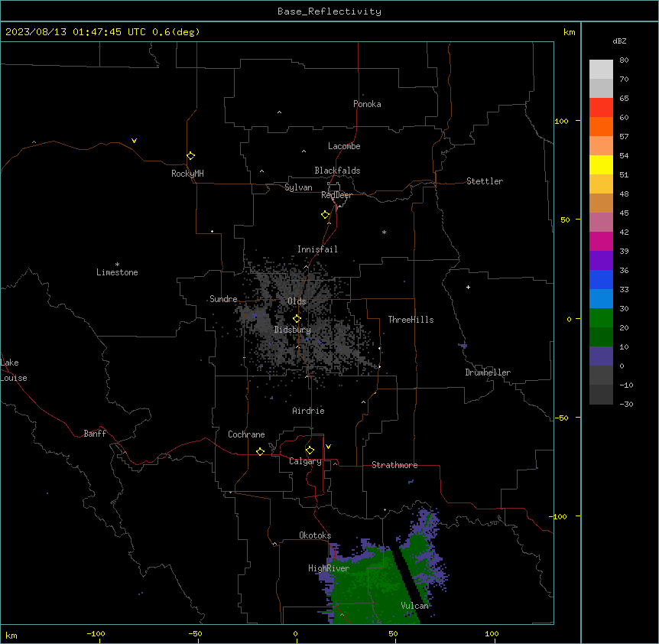Click the blue 36 dBZ legend swatch

click(601, 279)
